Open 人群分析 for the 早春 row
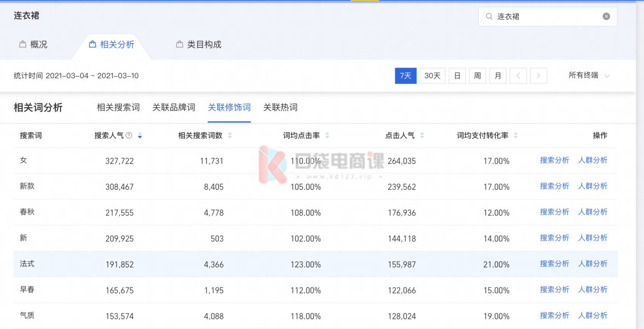The width and height of the screenshot is (644, 329). (593, 290)
